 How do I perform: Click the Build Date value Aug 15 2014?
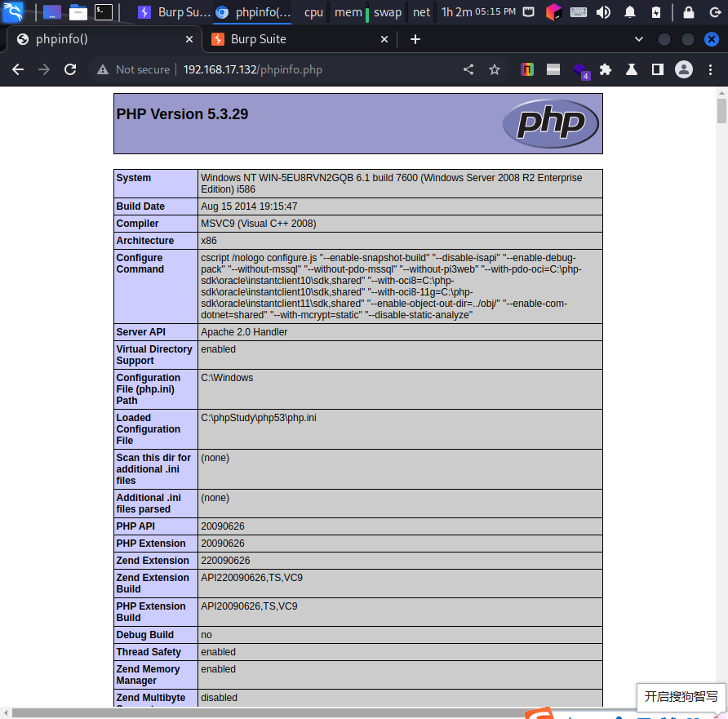[x=249, y=206]
